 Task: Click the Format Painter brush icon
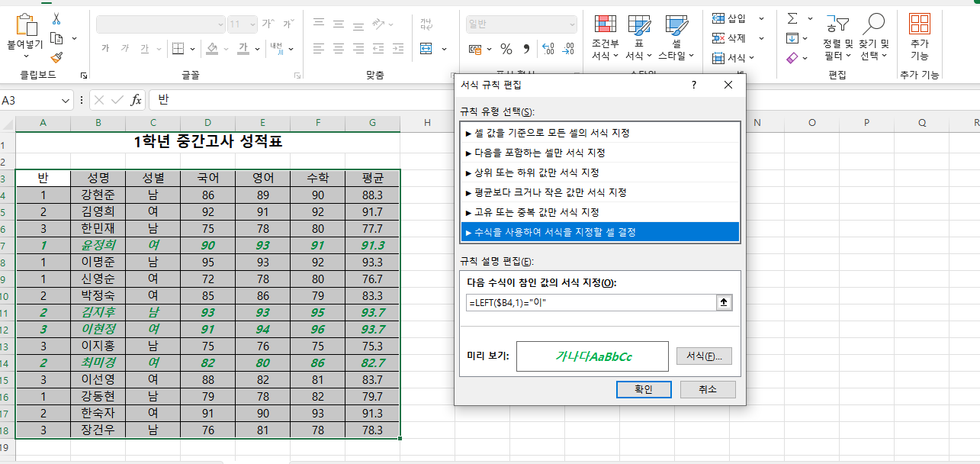[x=57, y=57]
